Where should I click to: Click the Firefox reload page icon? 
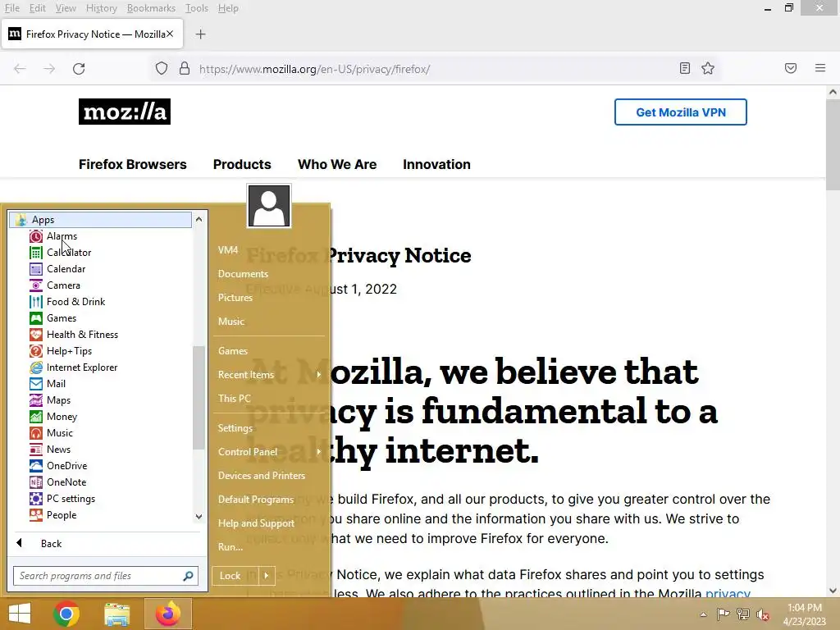pyautogui.click(x=79, y=69)
